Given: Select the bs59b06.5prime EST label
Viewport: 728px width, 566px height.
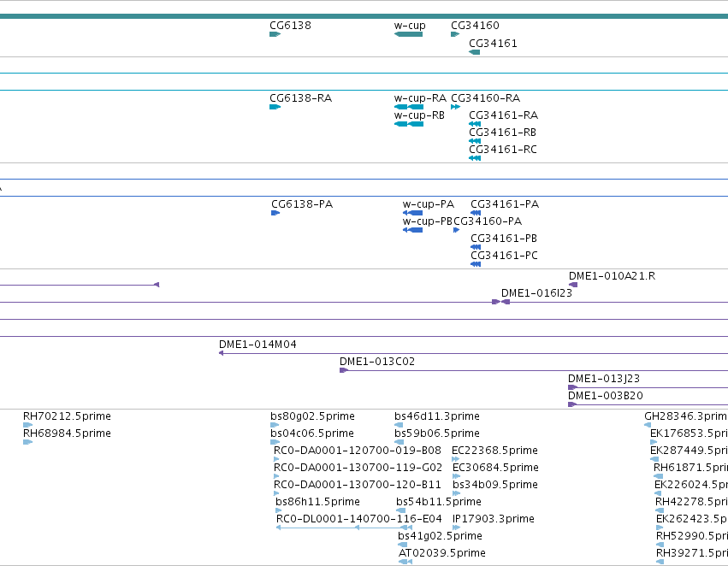Looking at the screenshot, I should point(437,433).
